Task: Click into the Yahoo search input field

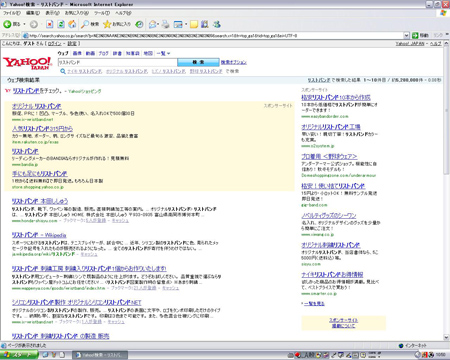Action: pos(117,62)
